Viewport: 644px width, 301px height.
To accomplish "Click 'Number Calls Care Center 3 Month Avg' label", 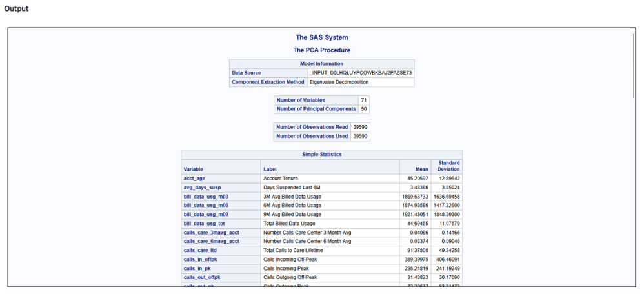I will tap(307, 233).
